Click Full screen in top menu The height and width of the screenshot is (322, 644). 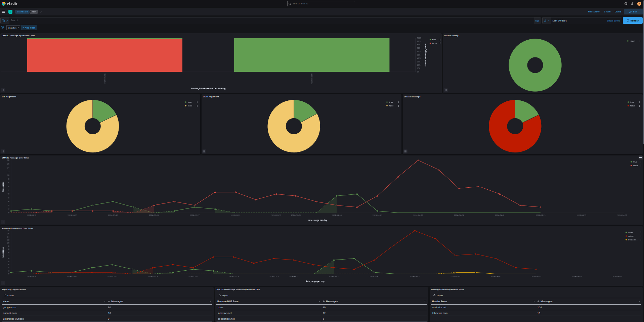tap(594, 12)
